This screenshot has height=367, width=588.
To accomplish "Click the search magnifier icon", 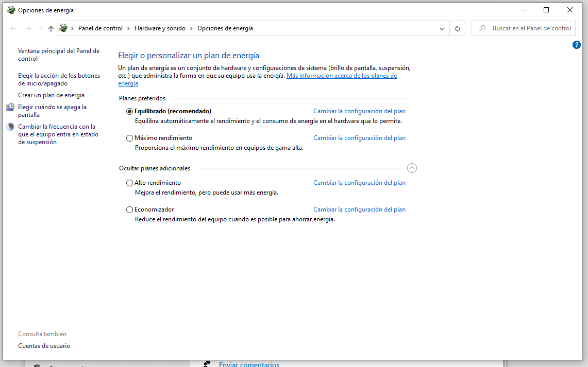I will coord(483,28).
